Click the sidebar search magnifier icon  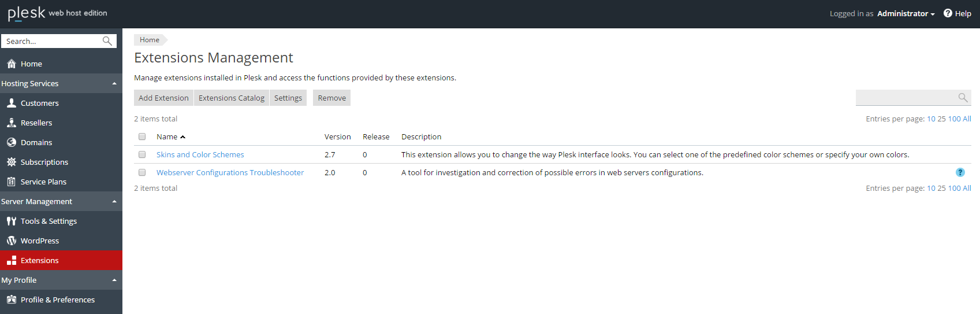(x=107, y=41)
